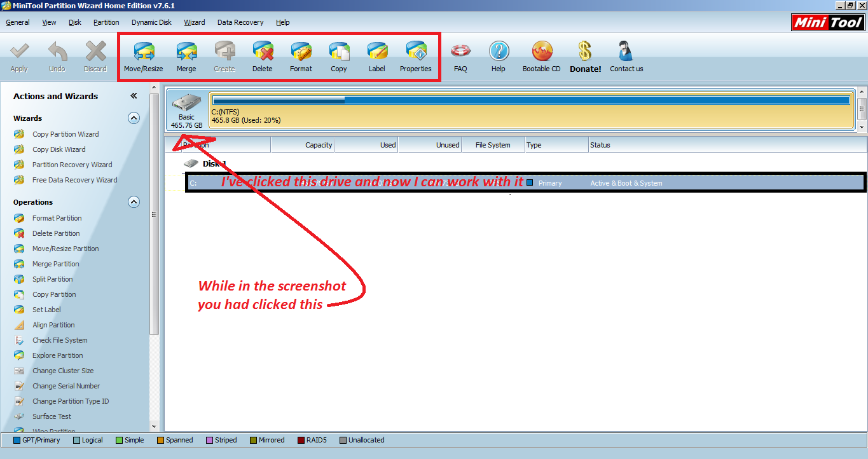Collapse the Actions and Wizards panel
Viewport: 868px width, 459px height.
coord(134,96)
